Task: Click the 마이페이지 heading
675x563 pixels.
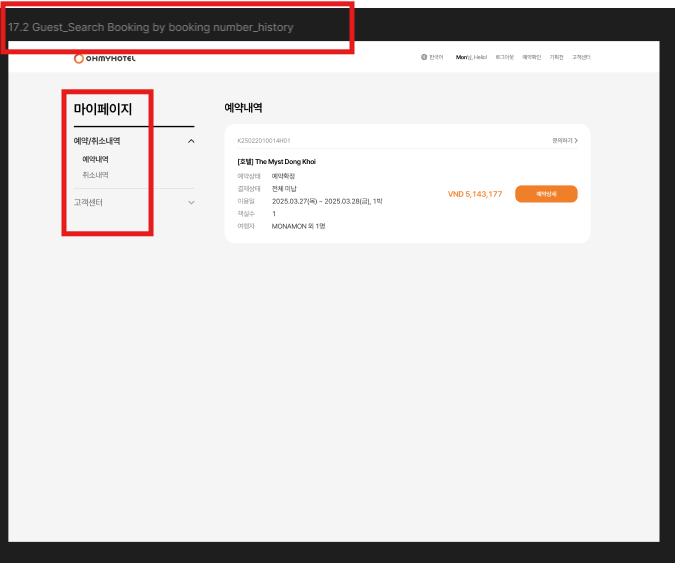Action: [x=103, y=109]
